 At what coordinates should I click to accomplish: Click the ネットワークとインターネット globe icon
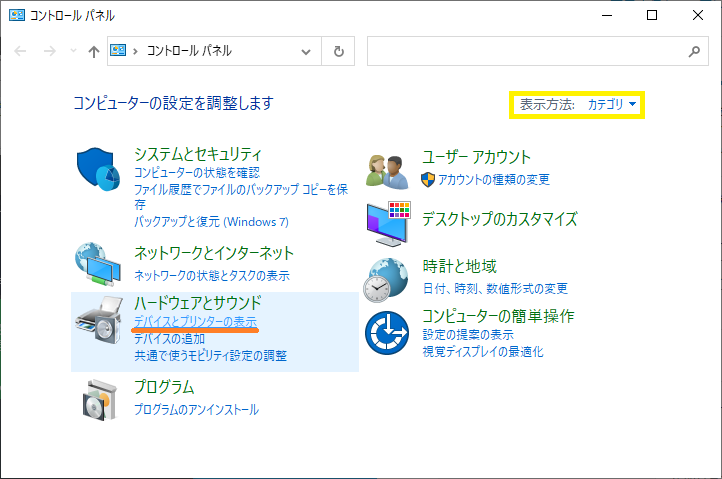coord(98,264)
